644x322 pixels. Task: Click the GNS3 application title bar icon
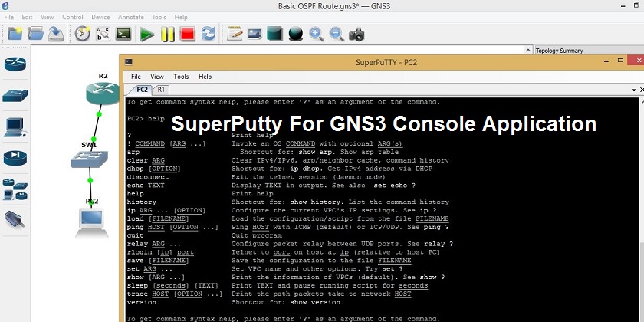(5, 6)
